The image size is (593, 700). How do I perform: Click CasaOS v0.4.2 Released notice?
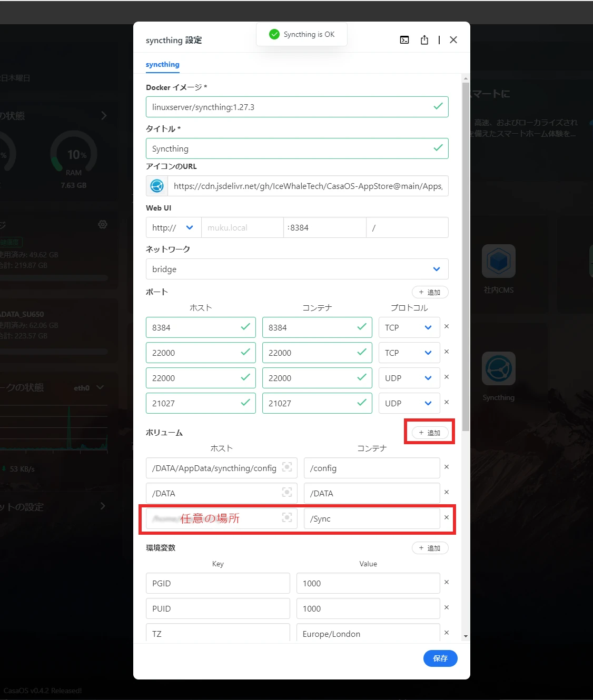coord(43,691)
